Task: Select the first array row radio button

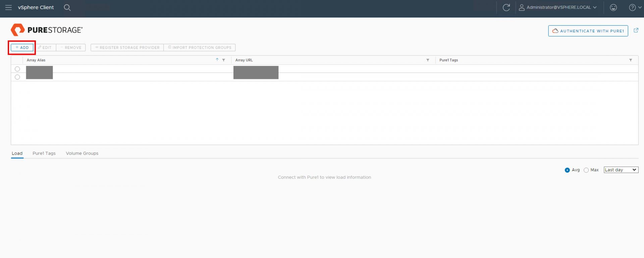Action: (17, 69)
